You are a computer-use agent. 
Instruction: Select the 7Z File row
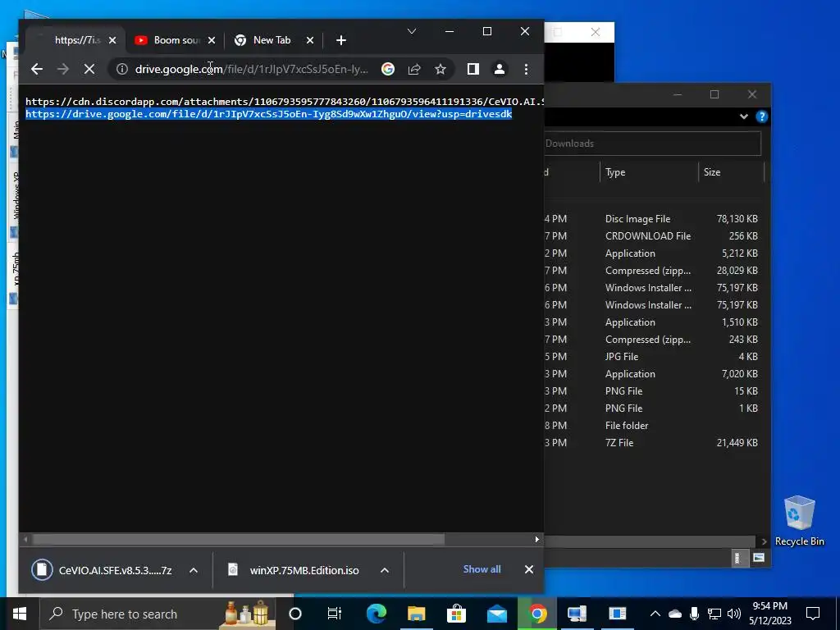point(655,442)
